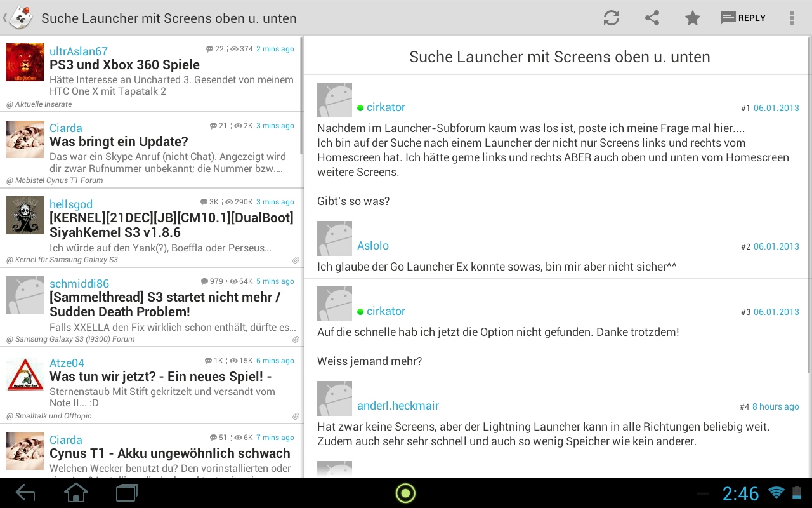
Task: Tap attachment paperclip on 'Ein neues Spiel' thread
Action: pyautogui.click(x=296, y=417)
